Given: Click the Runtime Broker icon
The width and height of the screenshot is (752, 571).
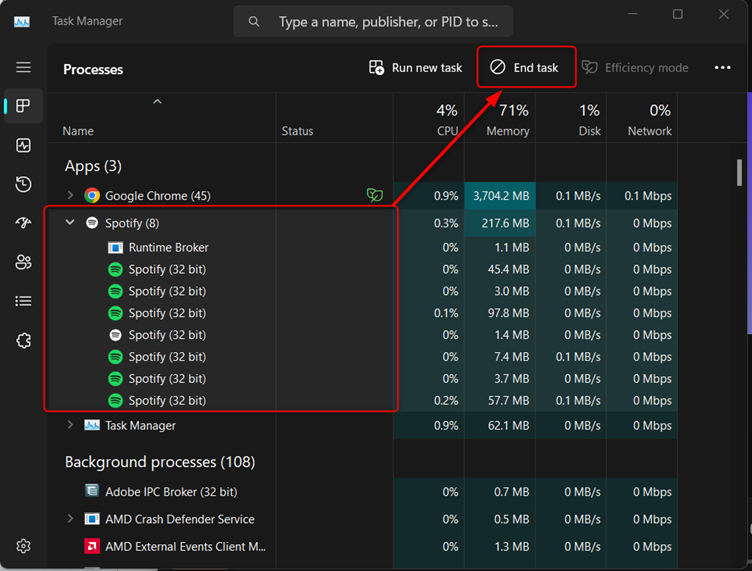Looking at the screenshot, I should (x=115, y=248).
